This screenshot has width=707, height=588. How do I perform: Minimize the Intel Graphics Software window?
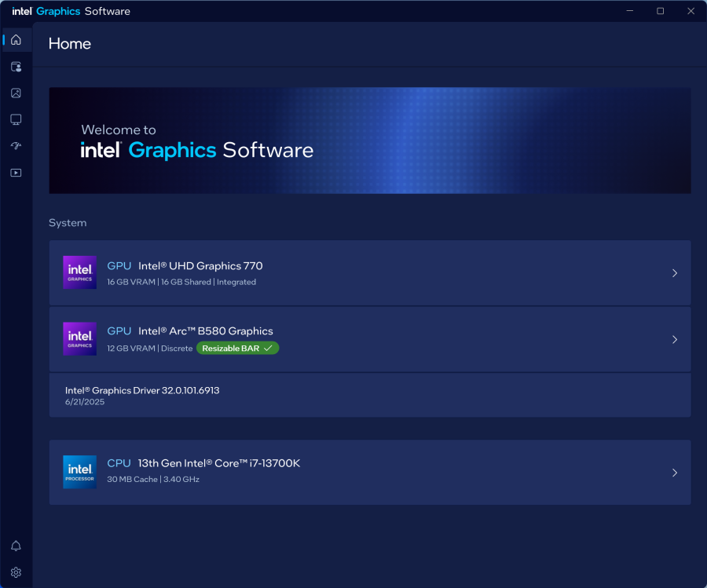630,11
